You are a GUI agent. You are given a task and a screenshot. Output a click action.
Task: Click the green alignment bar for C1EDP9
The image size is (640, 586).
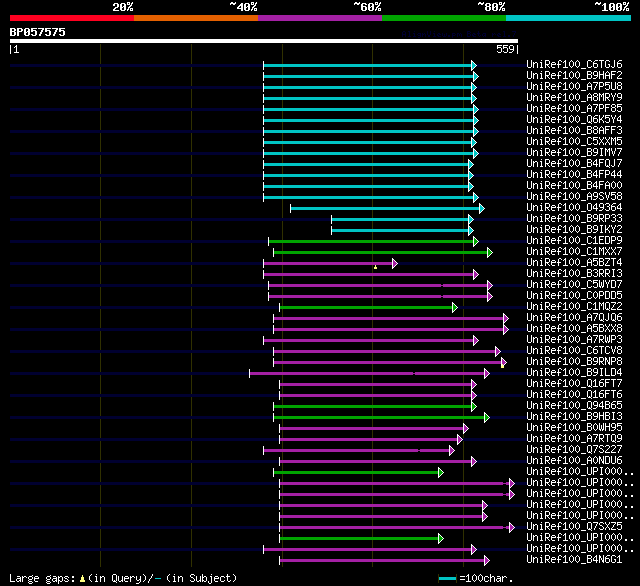tap(373, 242)
